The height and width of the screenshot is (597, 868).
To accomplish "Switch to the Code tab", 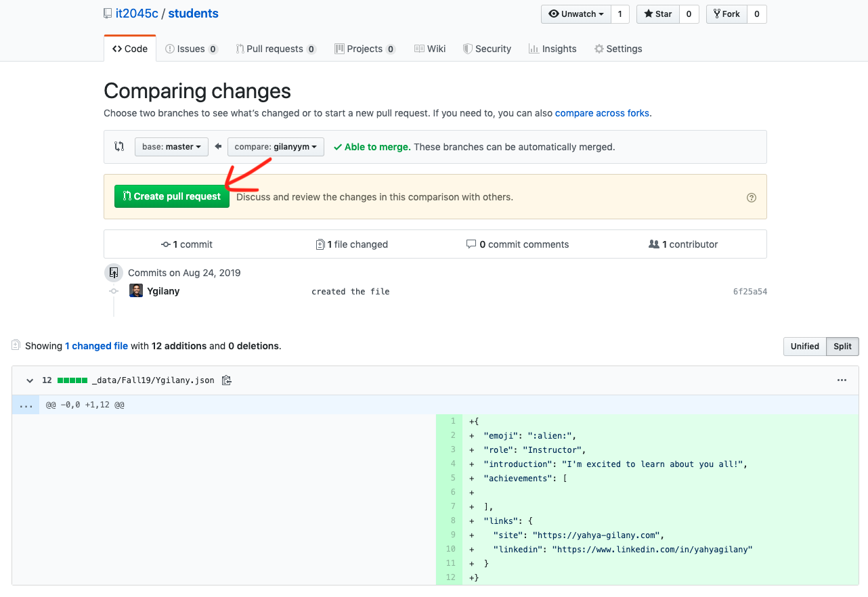I will click(x=130, y=49).
